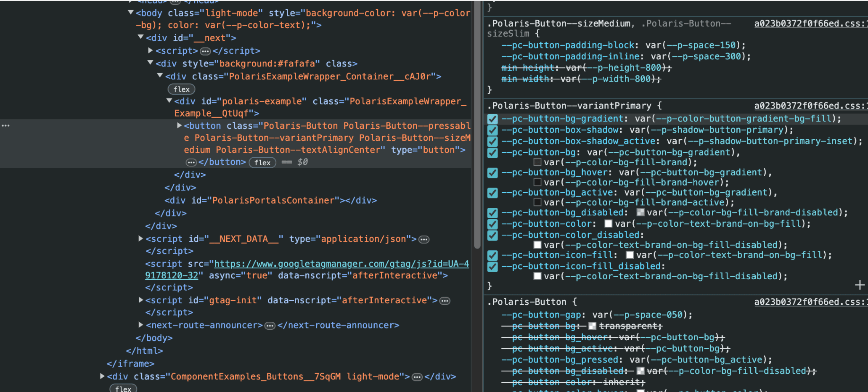868x392 pixels.
Task: Collapse the PolarisExampleWrapper_Container div
Action: (160, 76)
